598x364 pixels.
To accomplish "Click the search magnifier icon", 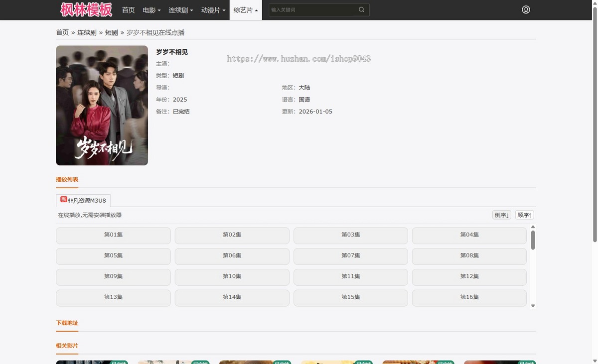I will tap(361, 10).
